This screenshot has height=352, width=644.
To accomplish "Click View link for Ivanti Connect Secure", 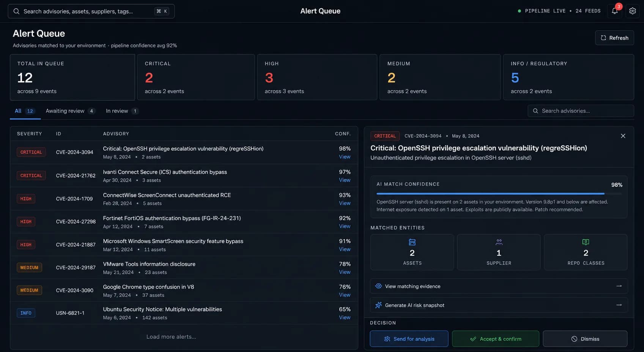I will [345, 180].
